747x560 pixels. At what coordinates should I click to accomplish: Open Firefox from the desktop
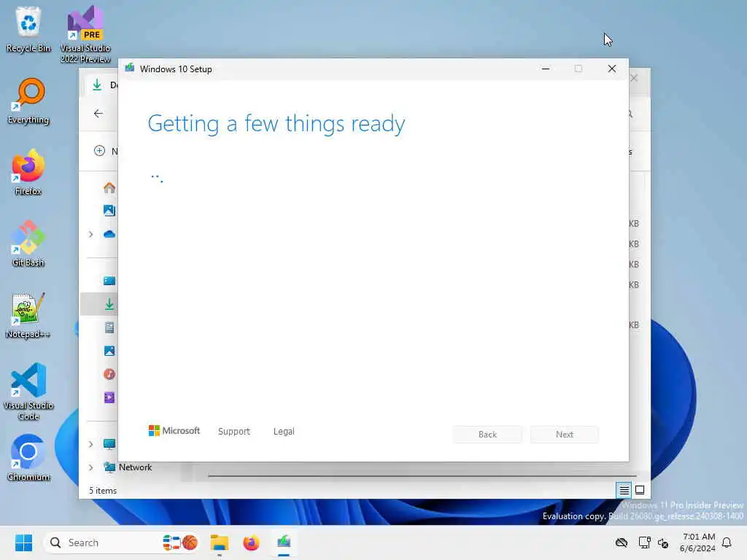point(28,172)
